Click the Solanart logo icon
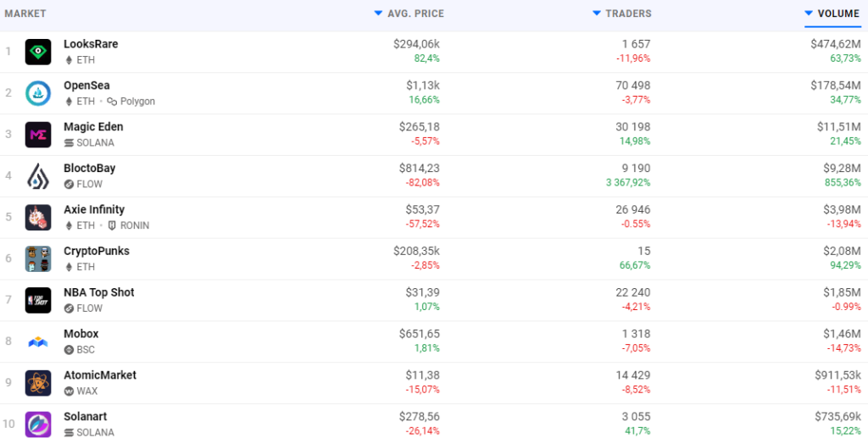This screenshot has height=444, width=868. tap(38, 425)
